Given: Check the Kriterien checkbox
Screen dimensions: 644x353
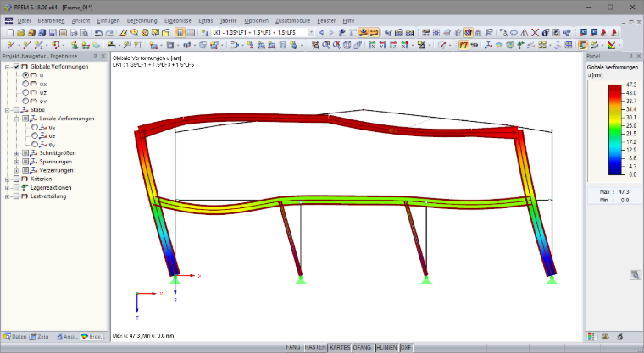Looking at the screenshot, I should (x=16, y=179).
